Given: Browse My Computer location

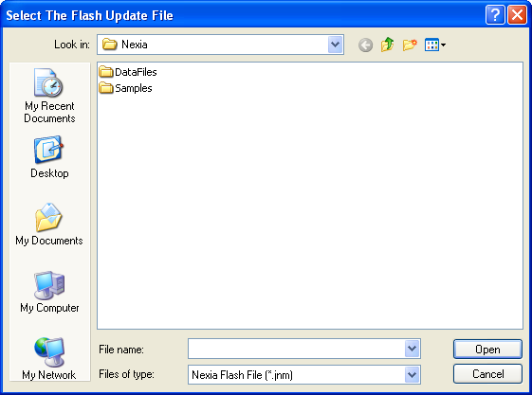Looking at the screenshot, I should click(49, 292).
